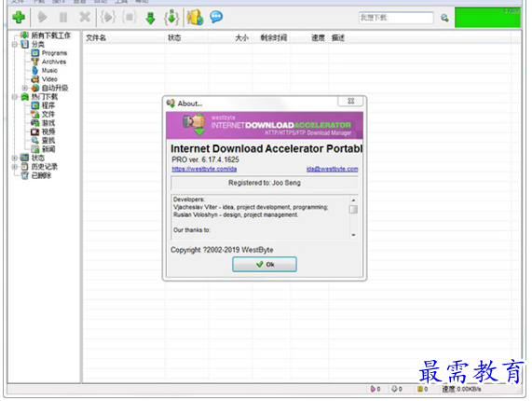Click the green arrow in braces toolbar icon
The width and height of the screenshot is (532, 401).
(171, 18)
